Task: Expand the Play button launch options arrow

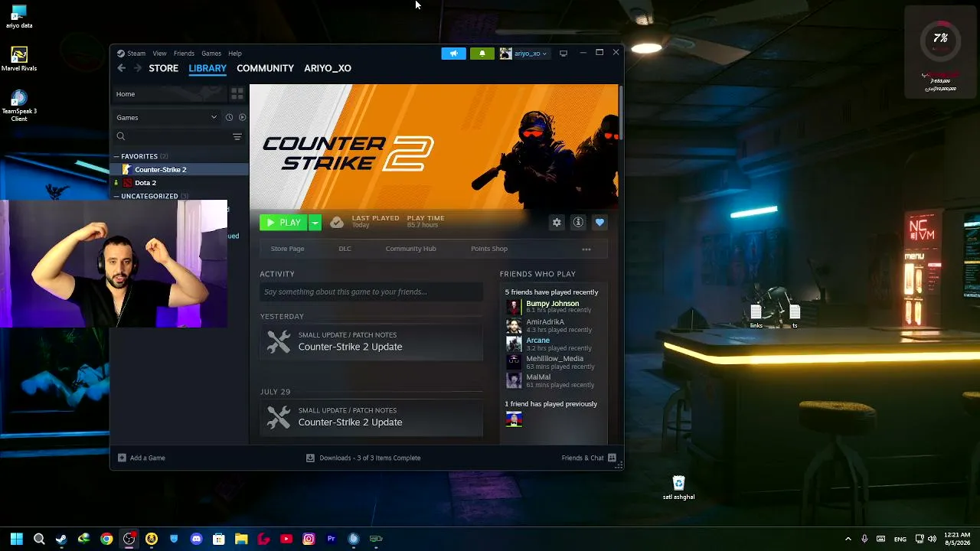Action: [x=315, y=223]
